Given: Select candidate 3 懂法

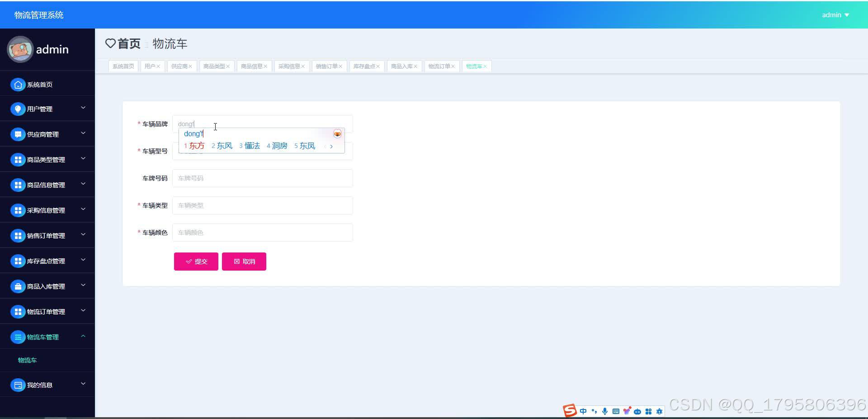Looking at the screenshot, I should tap(250, 146).
